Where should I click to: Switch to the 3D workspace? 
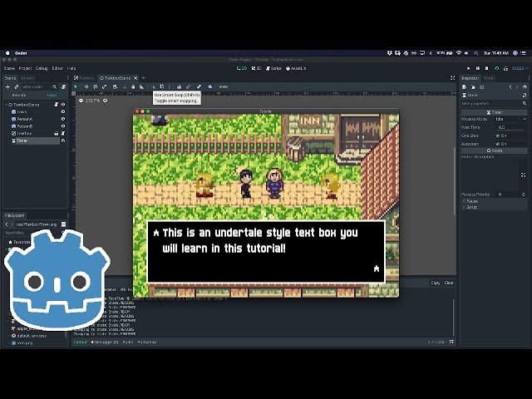tap(256, 68)
